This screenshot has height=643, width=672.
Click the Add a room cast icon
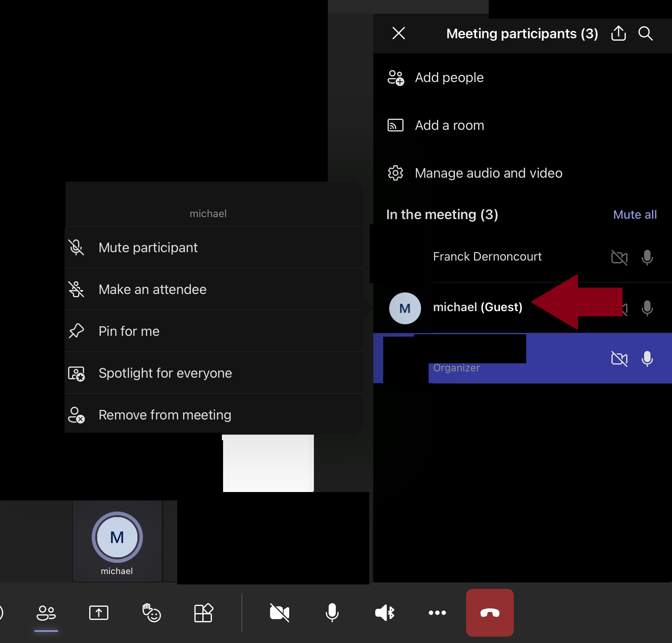point(396,125)
